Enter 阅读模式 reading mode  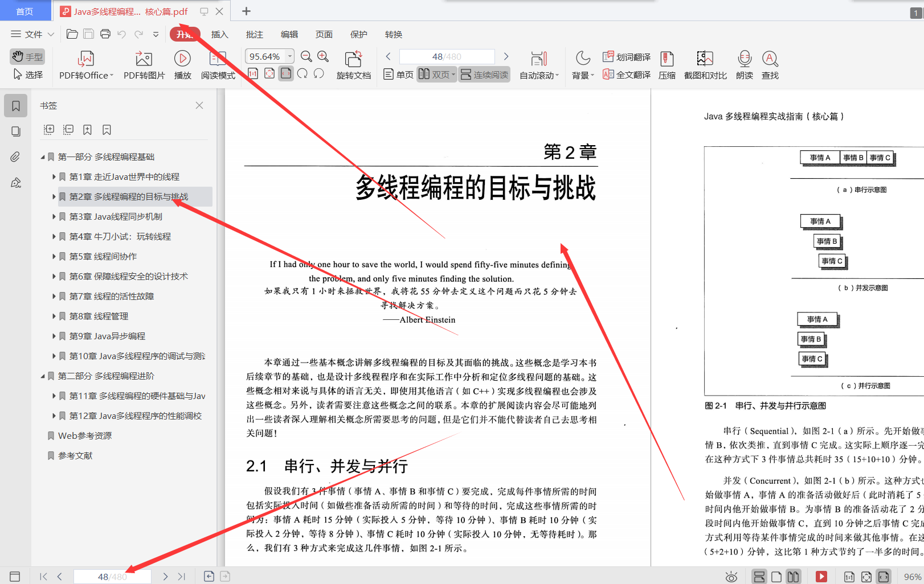click(218, 65)
